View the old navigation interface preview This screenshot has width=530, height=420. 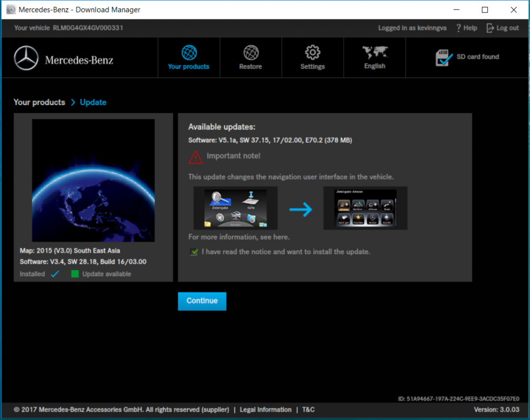235,208
